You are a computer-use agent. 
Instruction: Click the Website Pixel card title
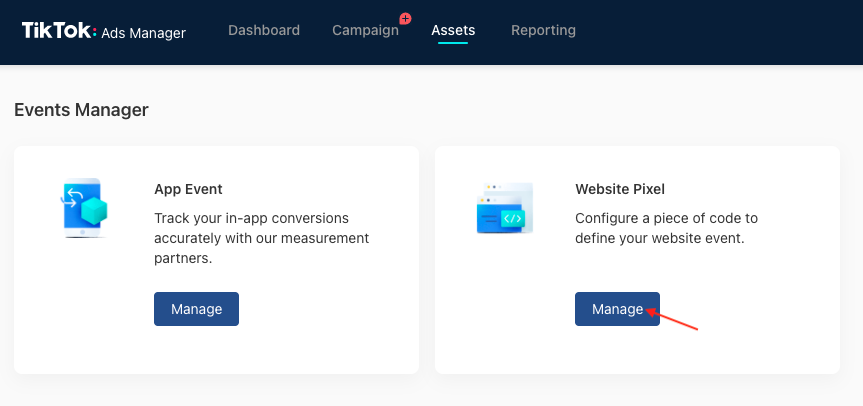620,189
